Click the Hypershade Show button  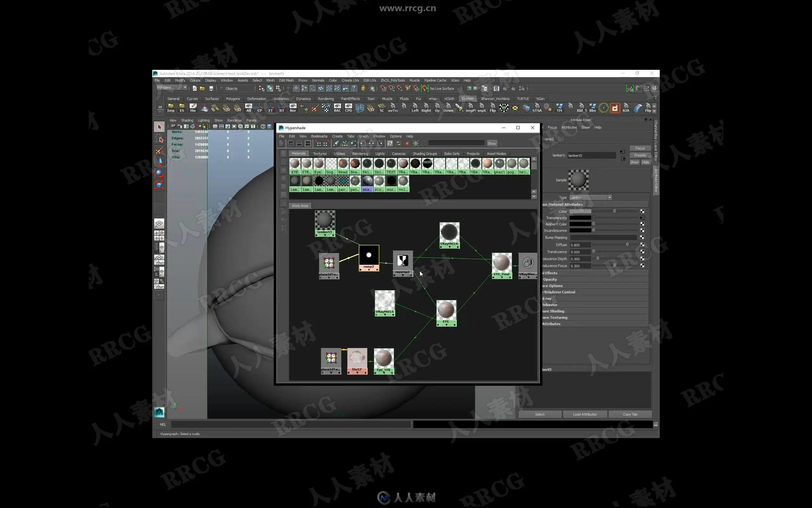click(x=492, y=144)
